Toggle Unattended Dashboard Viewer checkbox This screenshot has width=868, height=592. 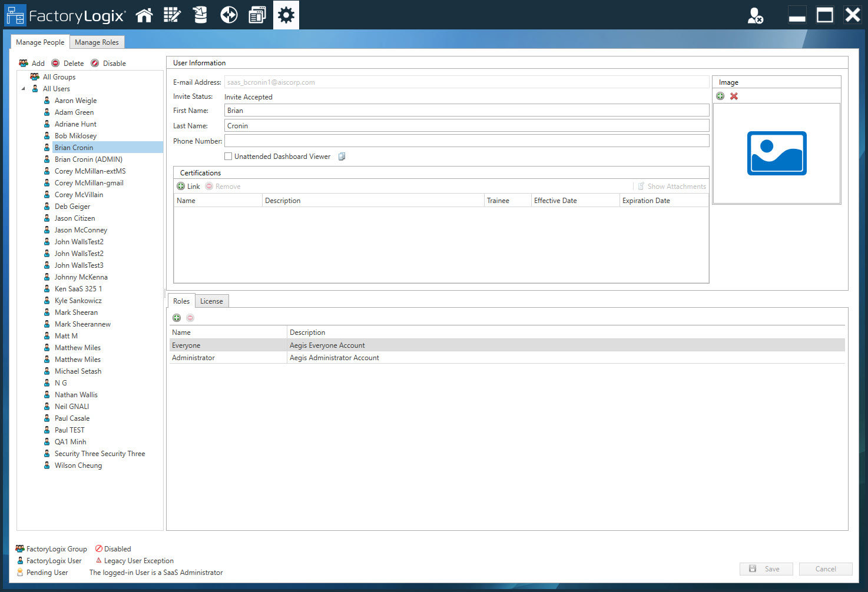click(x=228, y=157)
